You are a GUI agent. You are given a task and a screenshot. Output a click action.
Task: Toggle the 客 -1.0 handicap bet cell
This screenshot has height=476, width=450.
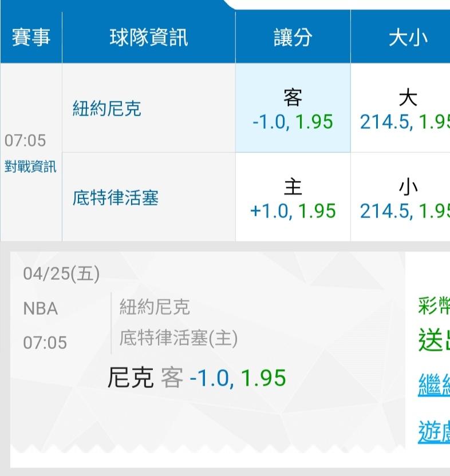coord(293,109)
